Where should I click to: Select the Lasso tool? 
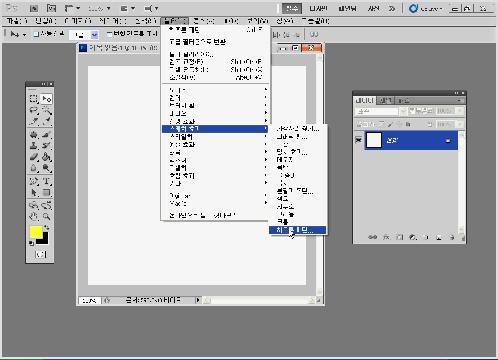(x=34, y=110)
